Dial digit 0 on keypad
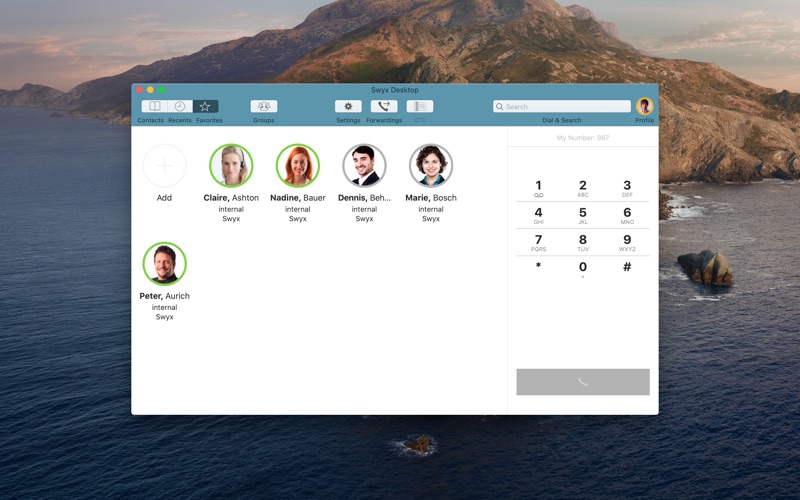 (583, 268)
